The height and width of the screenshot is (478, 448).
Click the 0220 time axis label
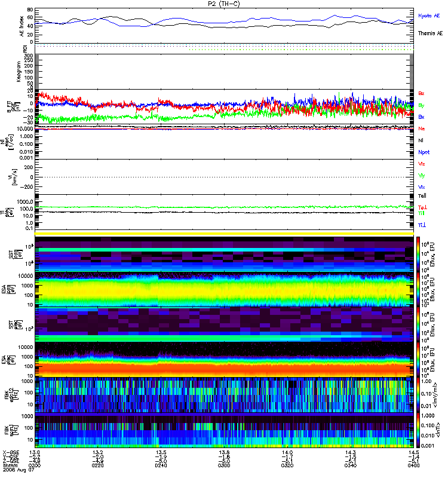(x=97, y=465)
